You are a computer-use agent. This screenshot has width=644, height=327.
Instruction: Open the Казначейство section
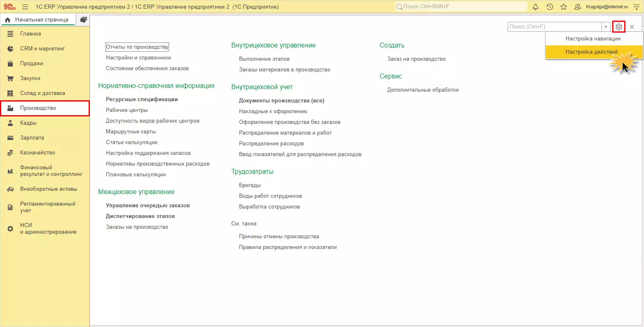click(x=45, y=153)
